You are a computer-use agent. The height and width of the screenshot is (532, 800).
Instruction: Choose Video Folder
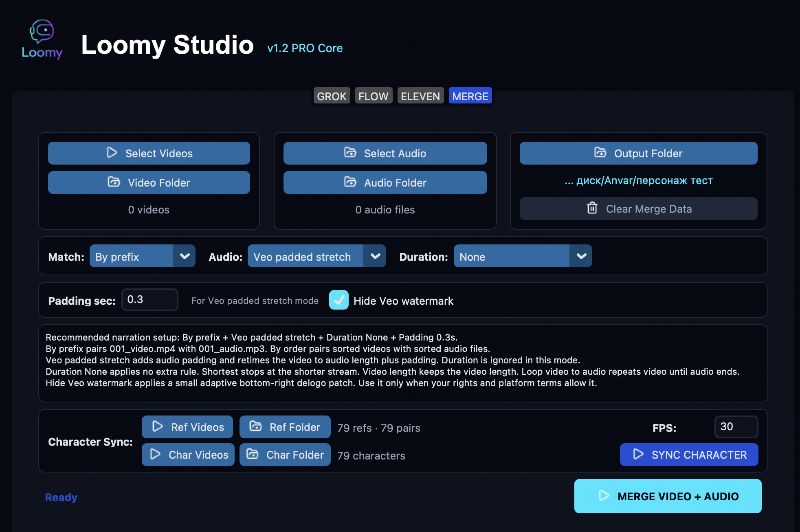pyautogui.click(x=149, y=182)
